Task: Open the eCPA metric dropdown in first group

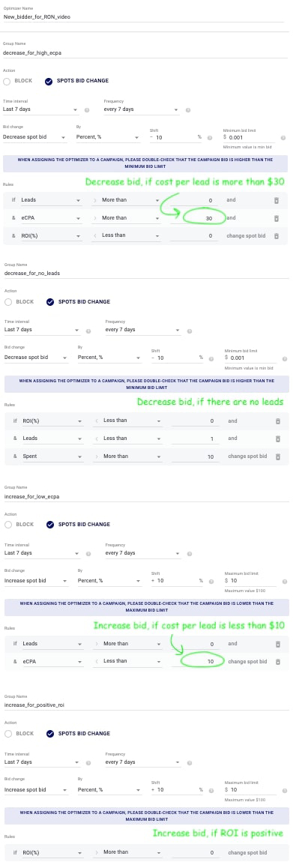Action: point(50,219)
